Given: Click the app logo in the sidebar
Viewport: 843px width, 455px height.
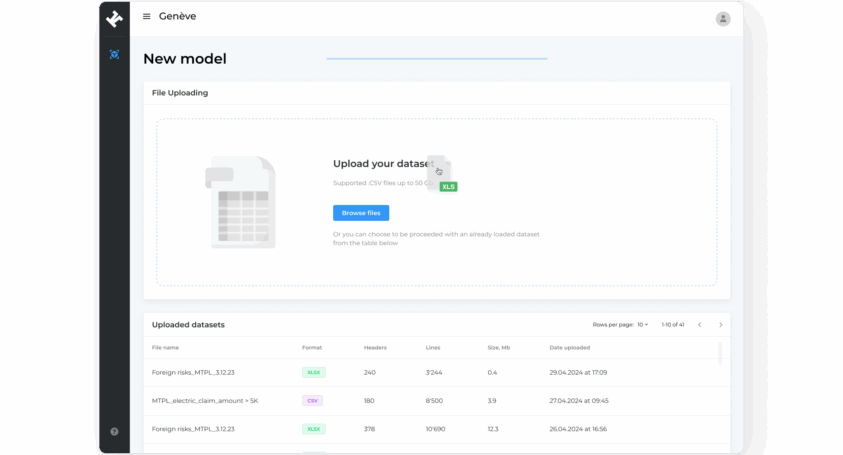Looking at the screenshot, I should click(114, 18).
